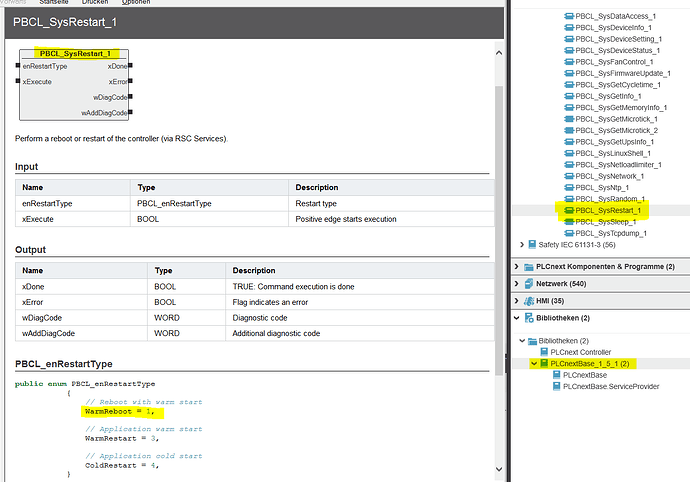
Task: Click the wDiagCode name cell in Output table
Action: [x=81, y=318]
